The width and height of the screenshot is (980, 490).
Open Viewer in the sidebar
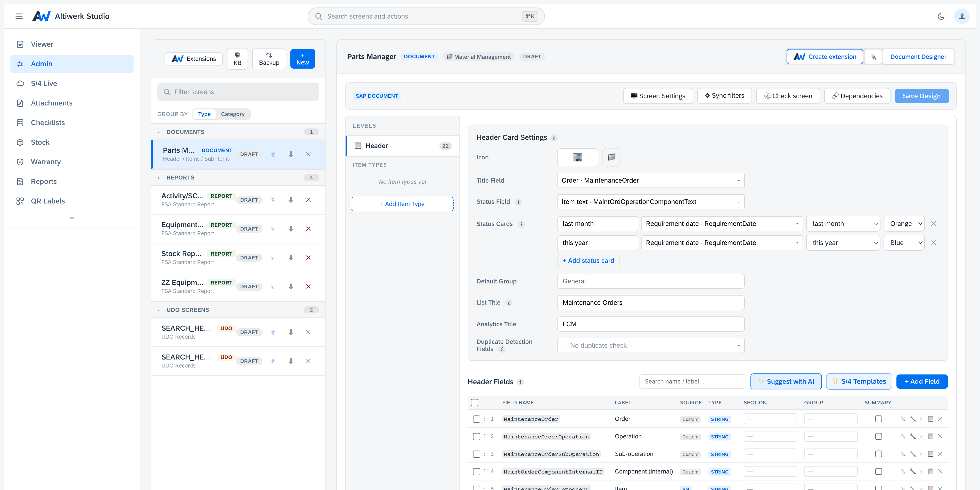72,44
